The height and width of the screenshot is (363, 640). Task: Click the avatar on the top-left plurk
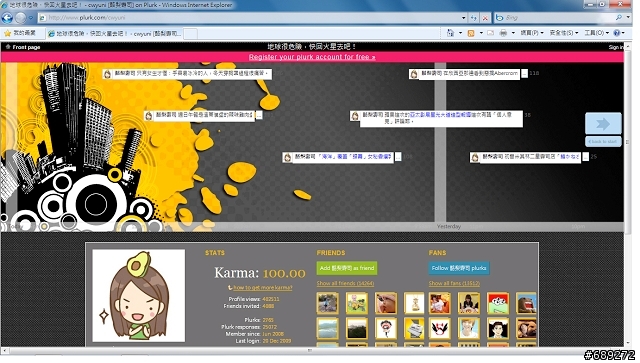tap(108, 74)
